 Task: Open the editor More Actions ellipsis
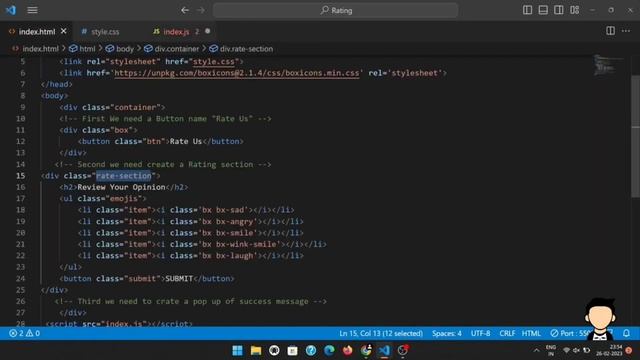(x=626, y=31)
